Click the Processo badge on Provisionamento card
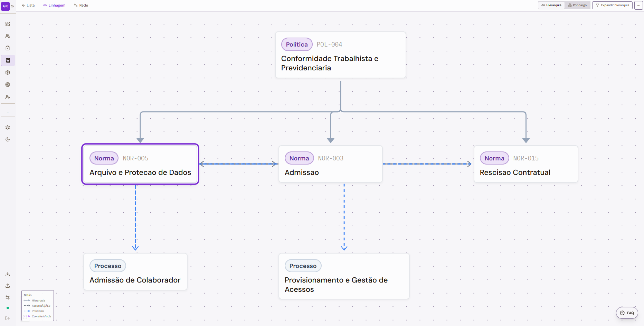This screenshot has height=326, width=644. tap(303, 266)
